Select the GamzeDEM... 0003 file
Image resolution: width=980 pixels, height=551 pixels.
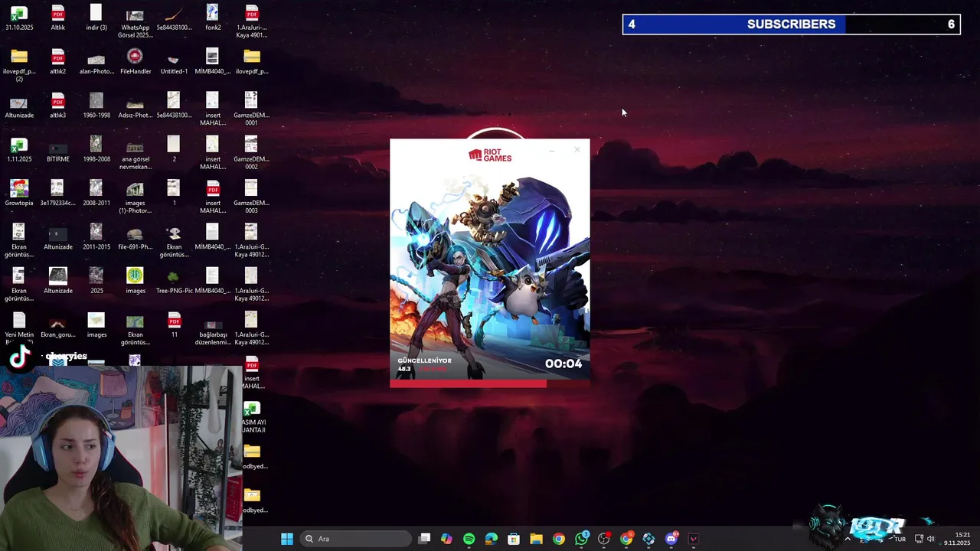click(x=251, y=197)
